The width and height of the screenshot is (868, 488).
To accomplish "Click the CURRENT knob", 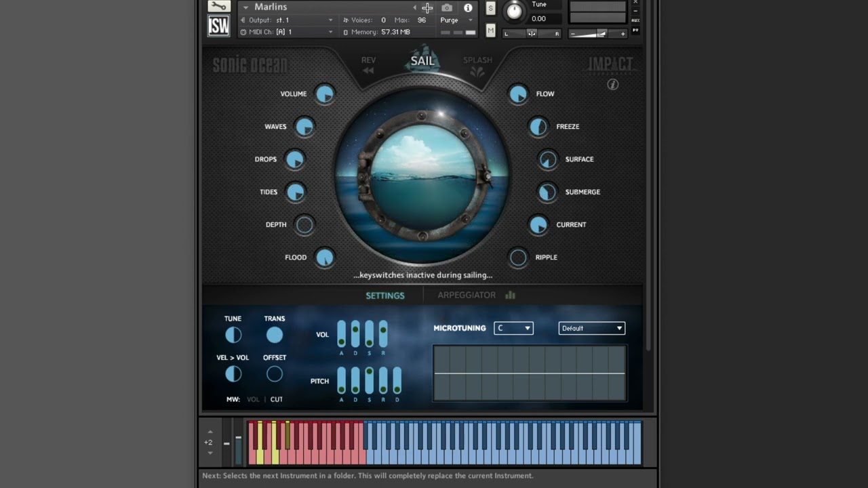I will [538, 224].
